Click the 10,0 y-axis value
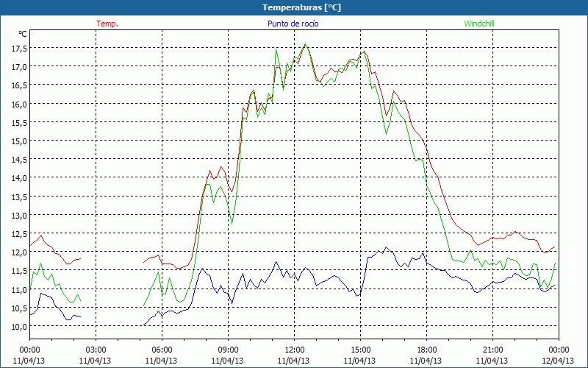Viewport: 588px width, 368px height. (19, 326)
